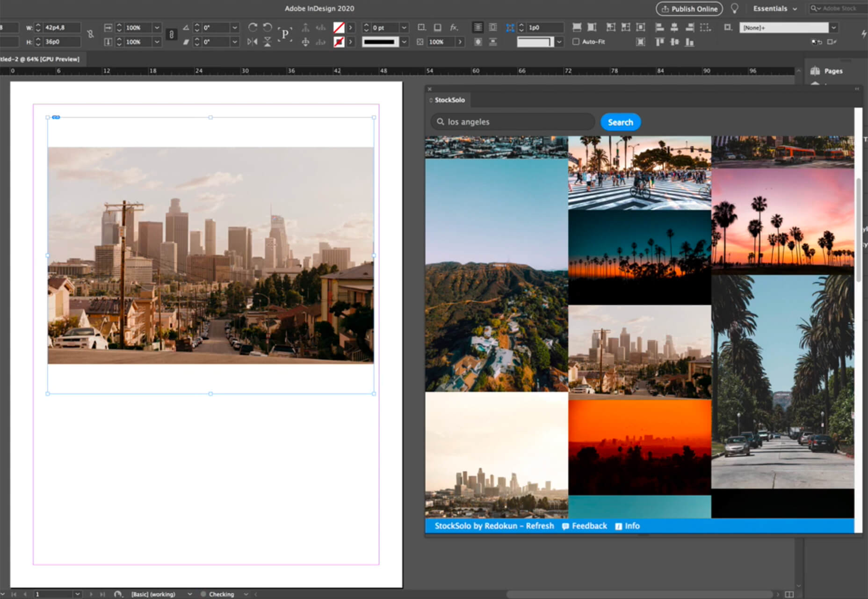Image resolution: width=868 pixels, height=599 pixels.
Task: Select the StockSolo panel tab
Action: click(449, 100)
